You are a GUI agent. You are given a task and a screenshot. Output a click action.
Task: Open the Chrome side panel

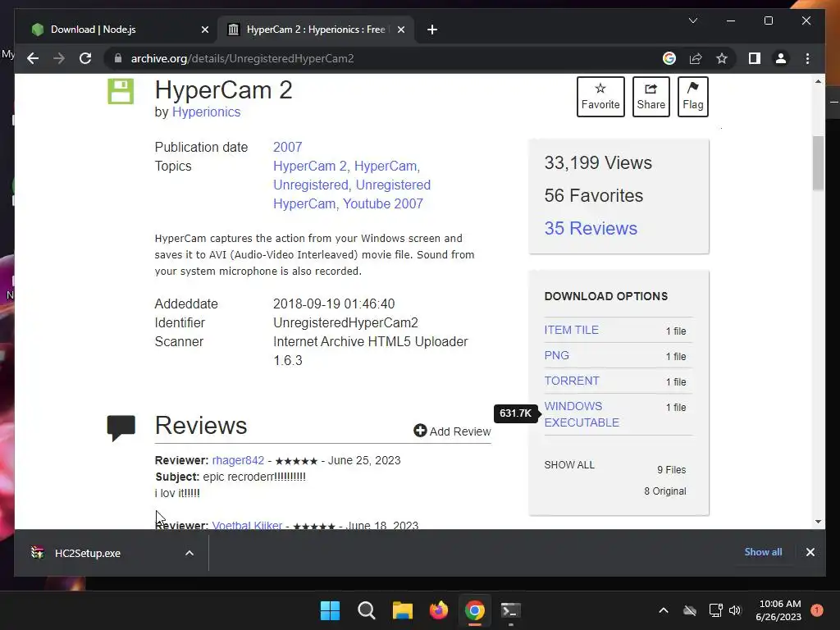coord(755,58)
